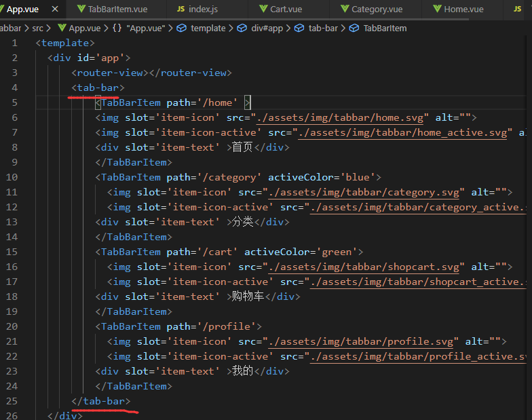
Task: Switch to the Cart.vue tab
Action: [x=287, y=9]
